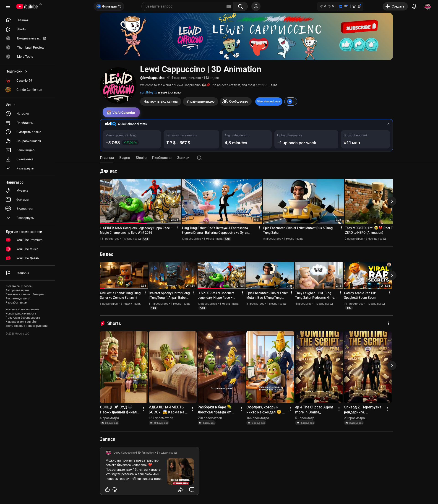Click the hamburger guide menu icon
The height and width of the screenshot is (504, 438).
coord(8,6)
